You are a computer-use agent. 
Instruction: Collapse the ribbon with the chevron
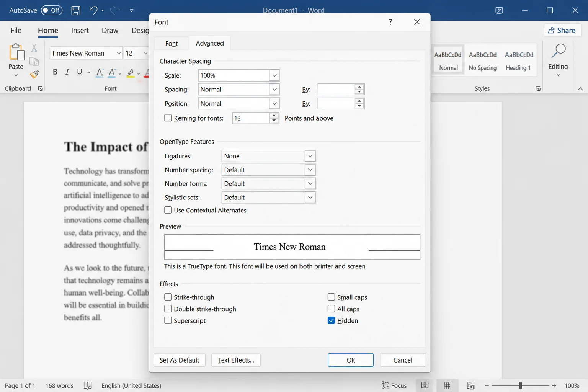coord(580,89)
